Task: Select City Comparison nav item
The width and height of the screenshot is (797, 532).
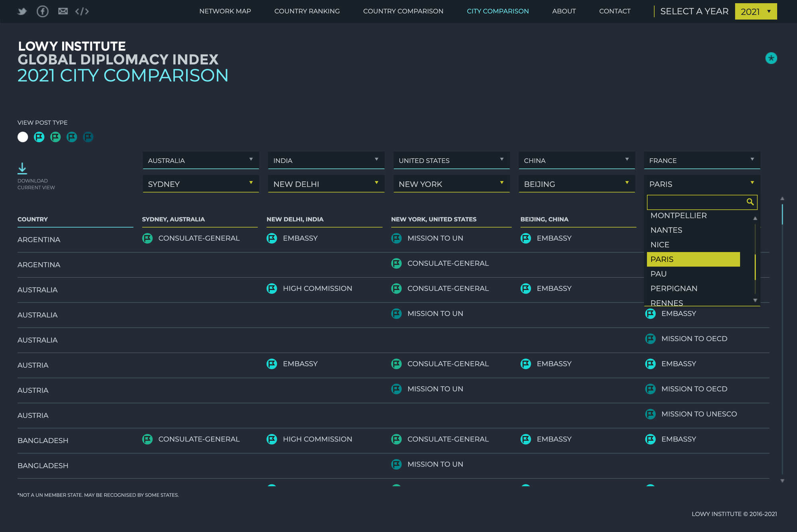Action: pyautogui.click(x=498, y=11)
